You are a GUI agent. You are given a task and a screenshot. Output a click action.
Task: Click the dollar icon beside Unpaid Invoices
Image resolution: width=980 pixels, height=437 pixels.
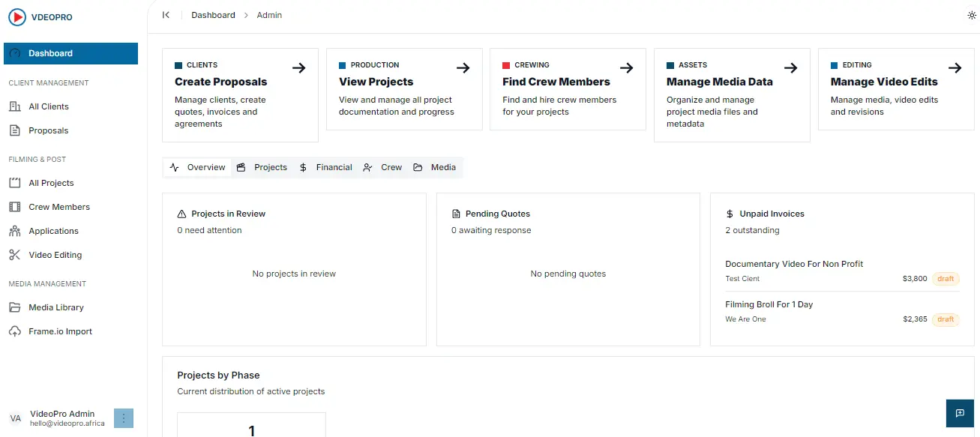point(730,214)
